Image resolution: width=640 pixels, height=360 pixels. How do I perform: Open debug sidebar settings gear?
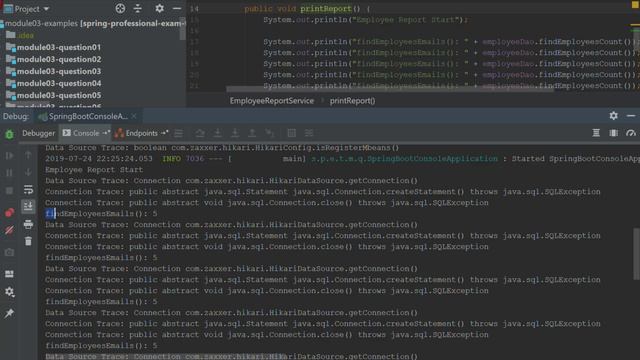tap(9, 292)
